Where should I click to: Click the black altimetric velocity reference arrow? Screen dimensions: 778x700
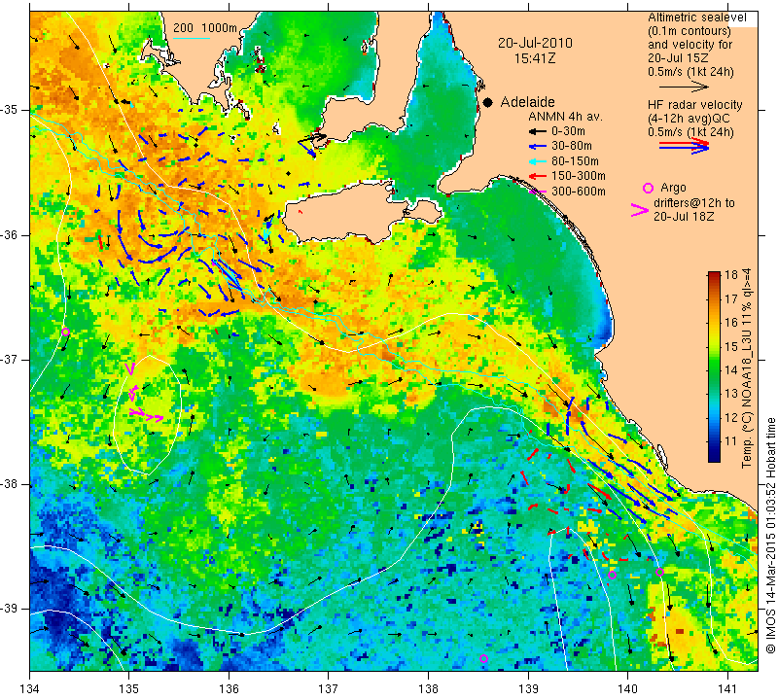(x=684, y=87)
